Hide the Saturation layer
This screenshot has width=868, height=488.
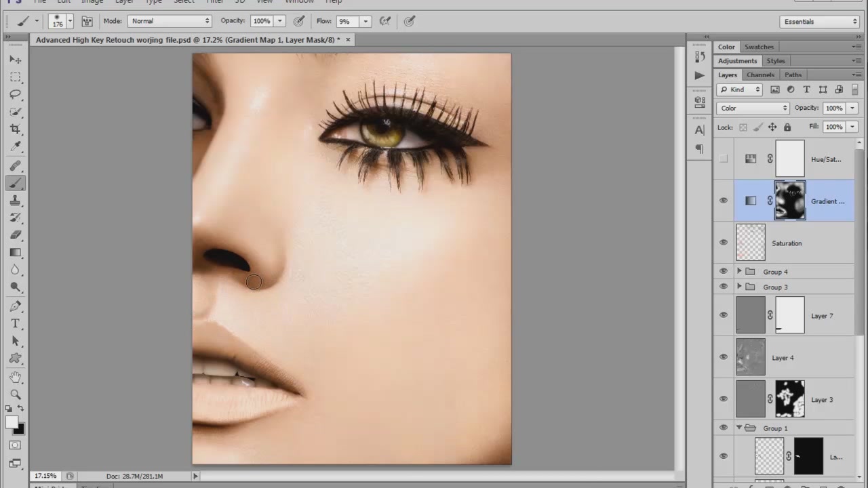coord(724,243)
